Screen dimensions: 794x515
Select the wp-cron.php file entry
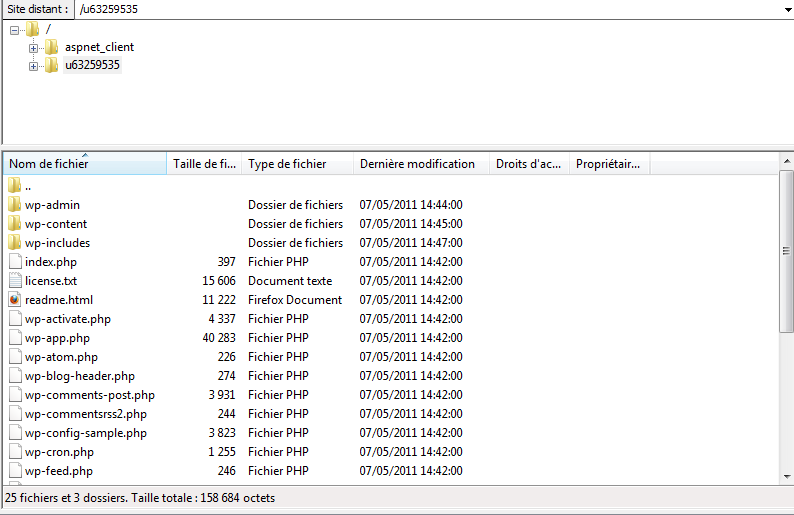pos(59,452)
